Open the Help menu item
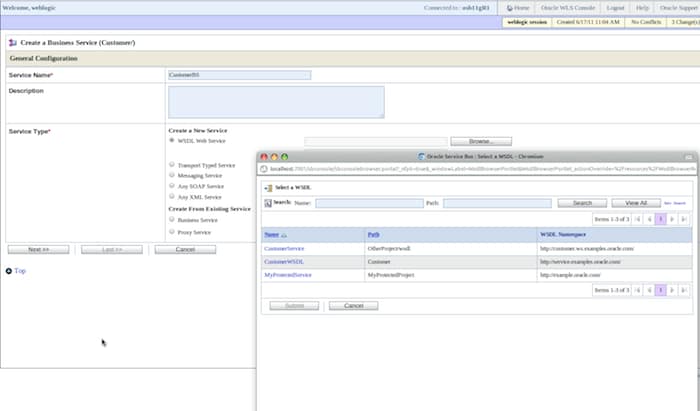 click(642, 8)
